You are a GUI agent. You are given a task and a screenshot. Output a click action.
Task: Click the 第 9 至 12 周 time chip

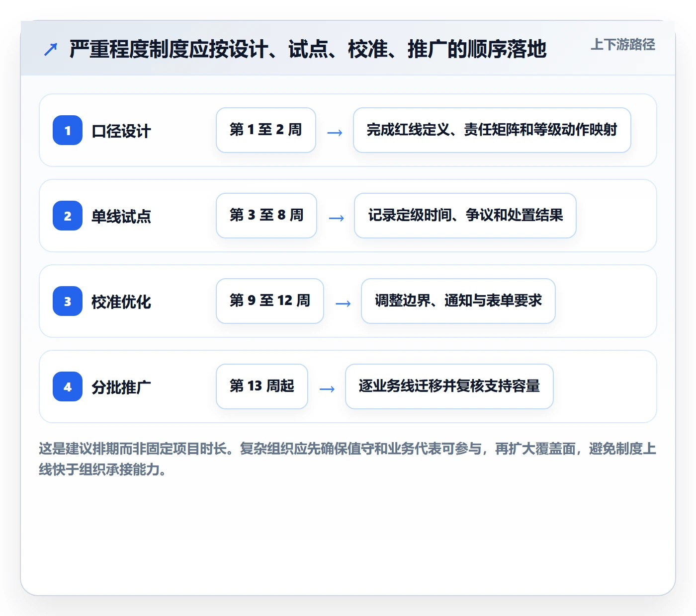click(x=270, y=301)
